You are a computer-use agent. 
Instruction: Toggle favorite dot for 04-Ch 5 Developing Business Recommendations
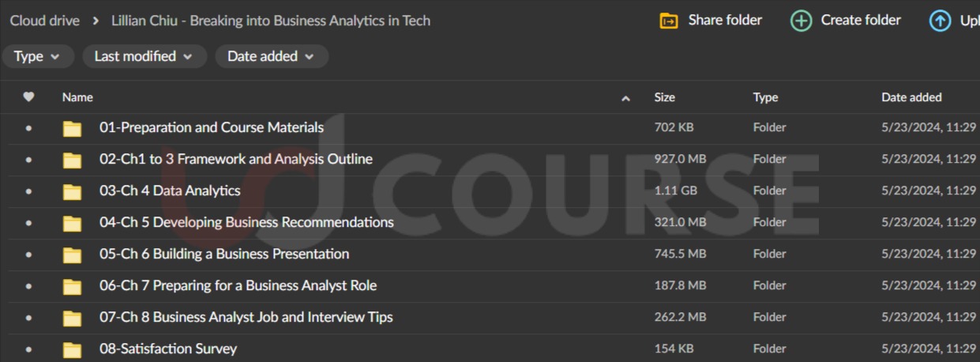(x=29, y=223)
